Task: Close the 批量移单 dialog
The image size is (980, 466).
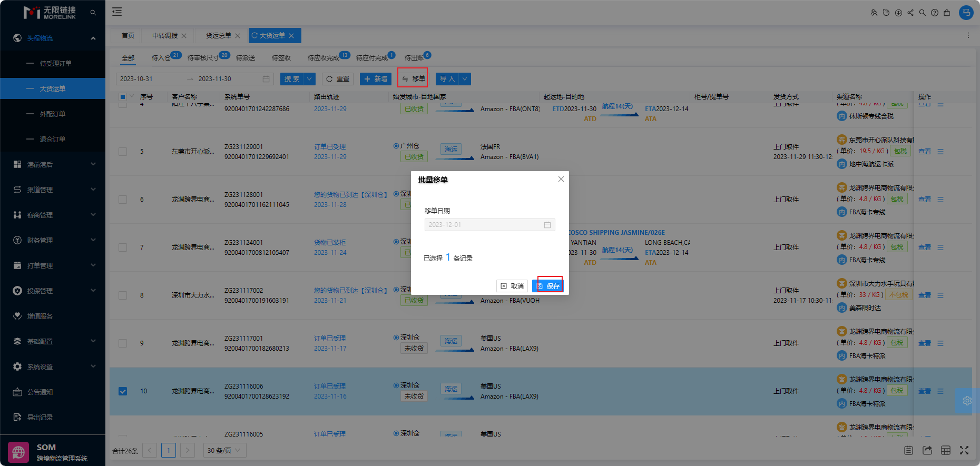Action: tap(561, 179)
